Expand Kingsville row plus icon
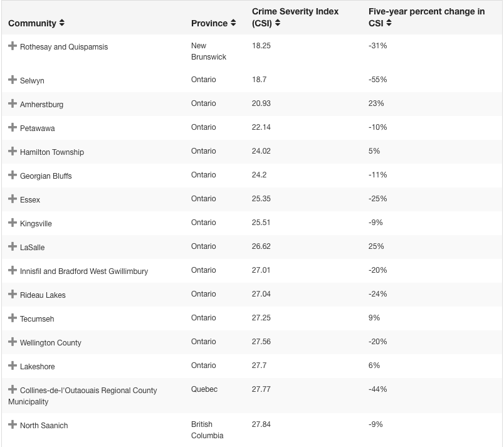 (13, 223)
